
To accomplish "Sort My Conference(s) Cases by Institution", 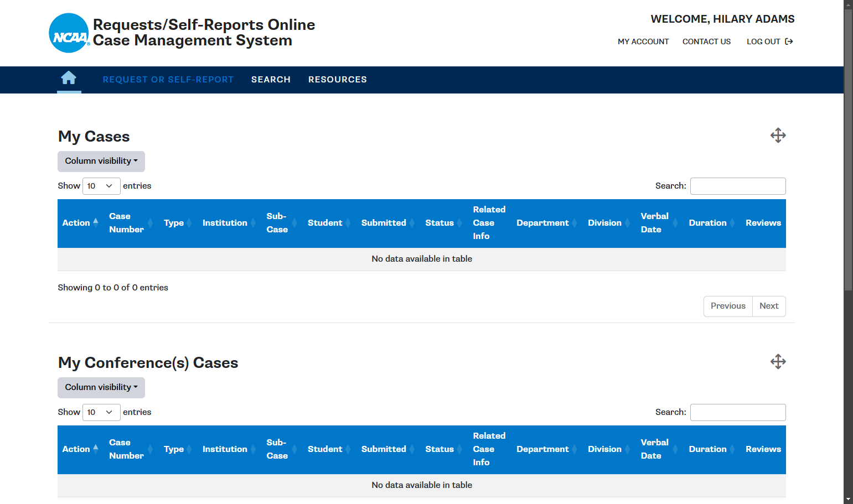I will click(x=229, y=449).
